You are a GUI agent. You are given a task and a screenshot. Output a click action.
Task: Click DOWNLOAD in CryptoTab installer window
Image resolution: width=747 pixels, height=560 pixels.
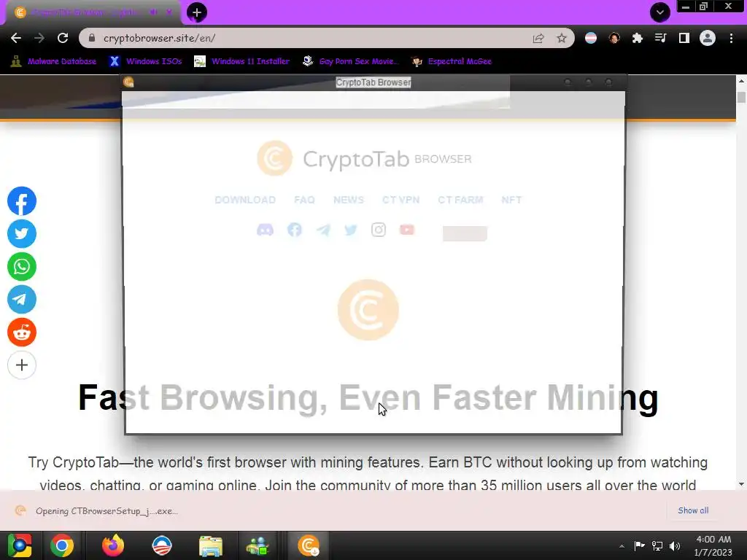point(245,200)
